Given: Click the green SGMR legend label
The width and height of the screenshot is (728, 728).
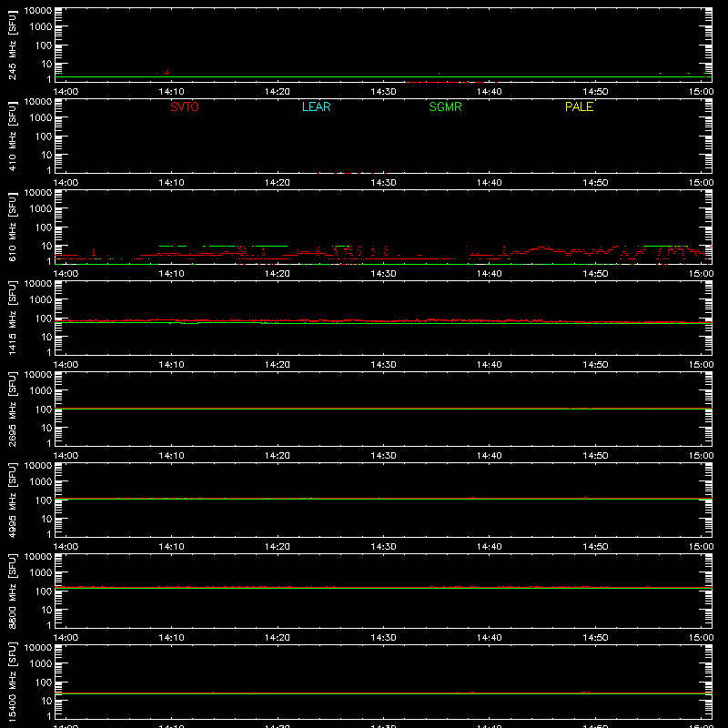Looking at the screenshot, I should [445, 106].
